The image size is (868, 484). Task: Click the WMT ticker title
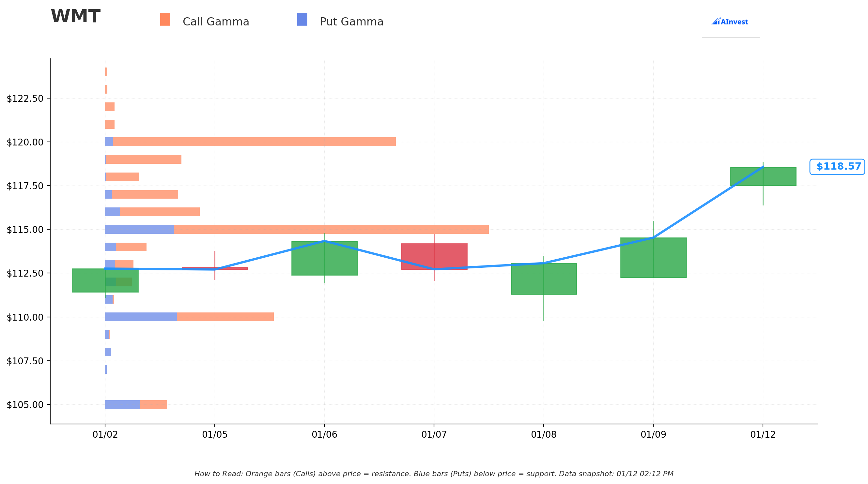(x=75, y=17)
